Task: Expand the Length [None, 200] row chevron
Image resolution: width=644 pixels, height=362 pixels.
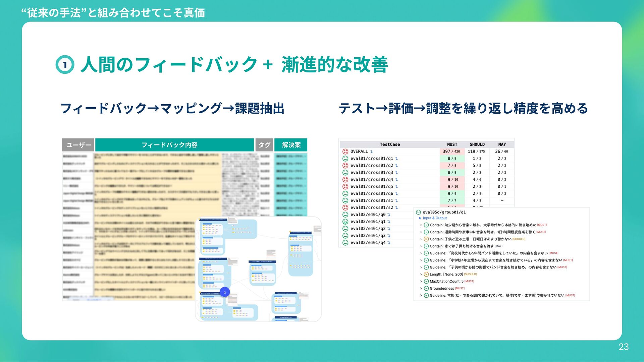Action: click(421, 274)
